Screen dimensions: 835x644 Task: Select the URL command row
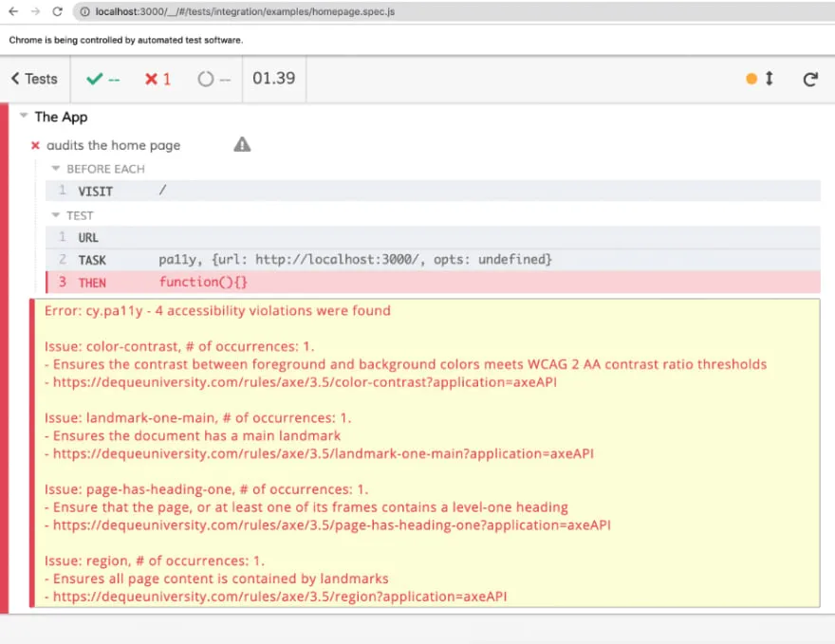(433, 237)
